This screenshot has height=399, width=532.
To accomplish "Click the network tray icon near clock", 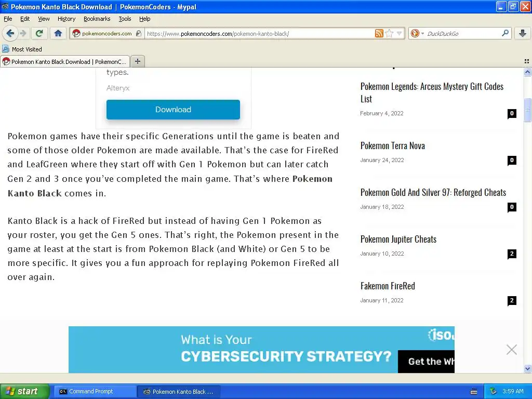I will [494, 392].
